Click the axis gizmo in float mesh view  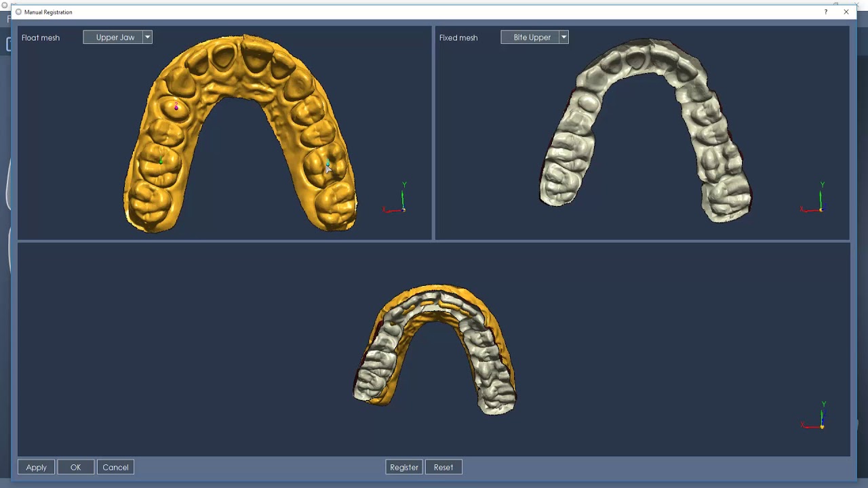click(396, 199)
